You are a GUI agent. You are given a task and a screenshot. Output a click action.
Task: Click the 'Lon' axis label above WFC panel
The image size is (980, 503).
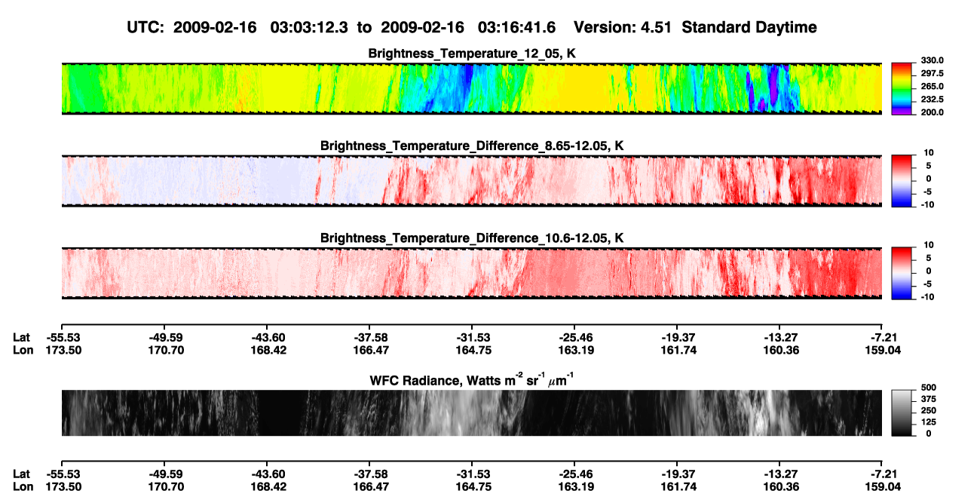coord(23,350)
